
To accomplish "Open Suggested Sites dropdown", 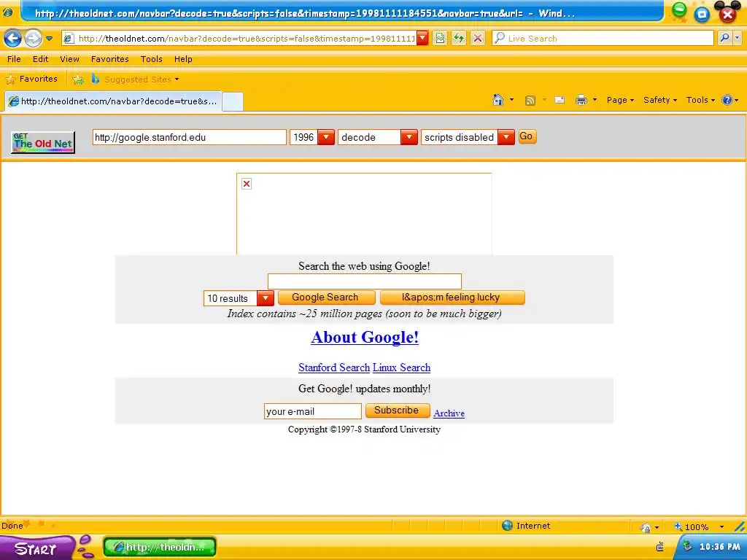I will pyautogui.click(x=135, y=79).
